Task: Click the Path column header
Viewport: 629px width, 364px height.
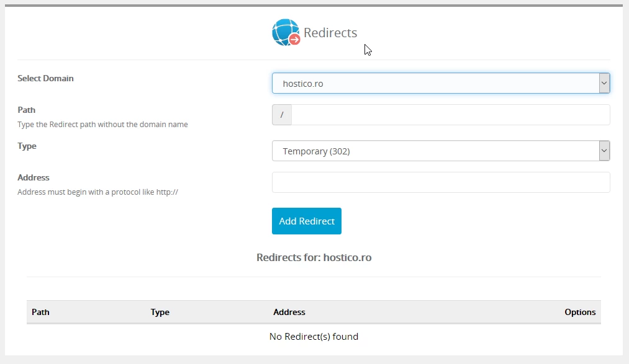Action: 40,312
